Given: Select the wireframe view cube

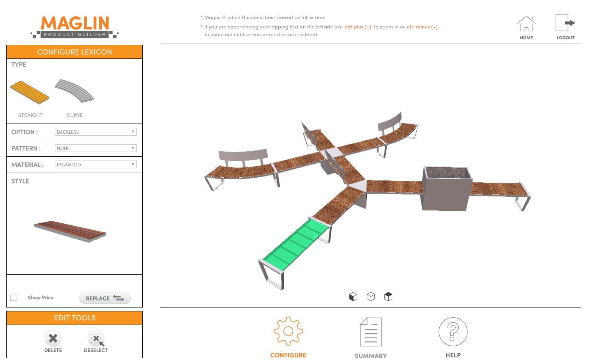Looking at the screenshot, I should tap(370, 296).
